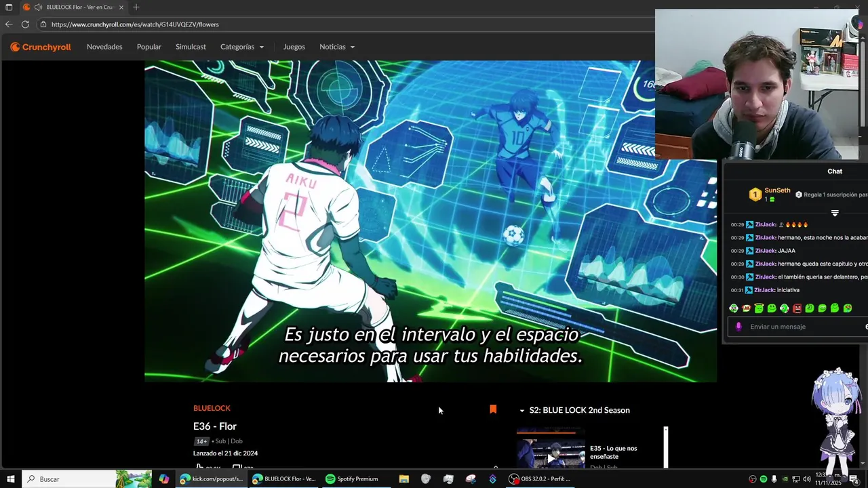
Task: Click the Crunchyroll address bar URL
Action: 135,24
